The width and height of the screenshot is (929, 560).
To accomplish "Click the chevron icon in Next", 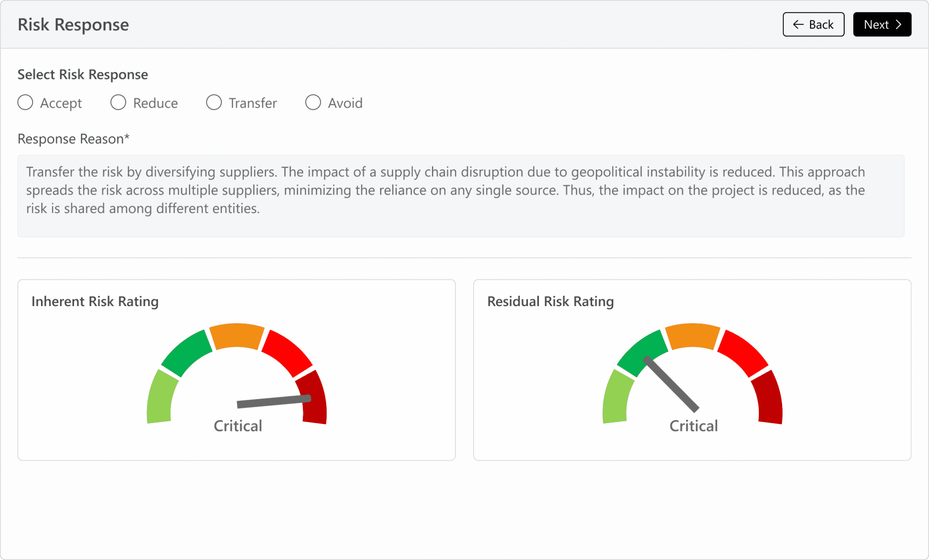I will (899, 24).
